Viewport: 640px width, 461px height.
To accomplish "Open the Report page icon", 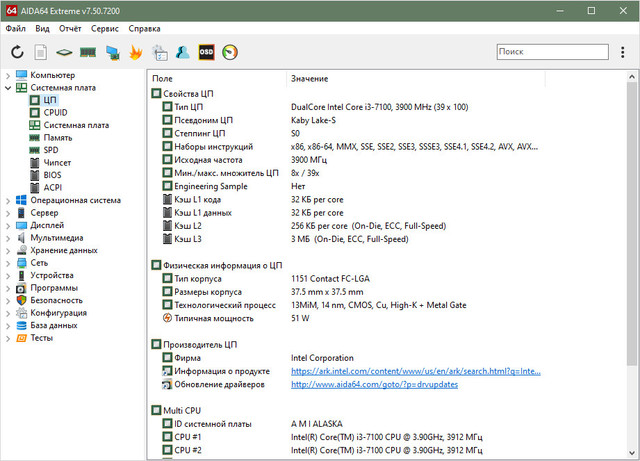I will coord(40,52).
